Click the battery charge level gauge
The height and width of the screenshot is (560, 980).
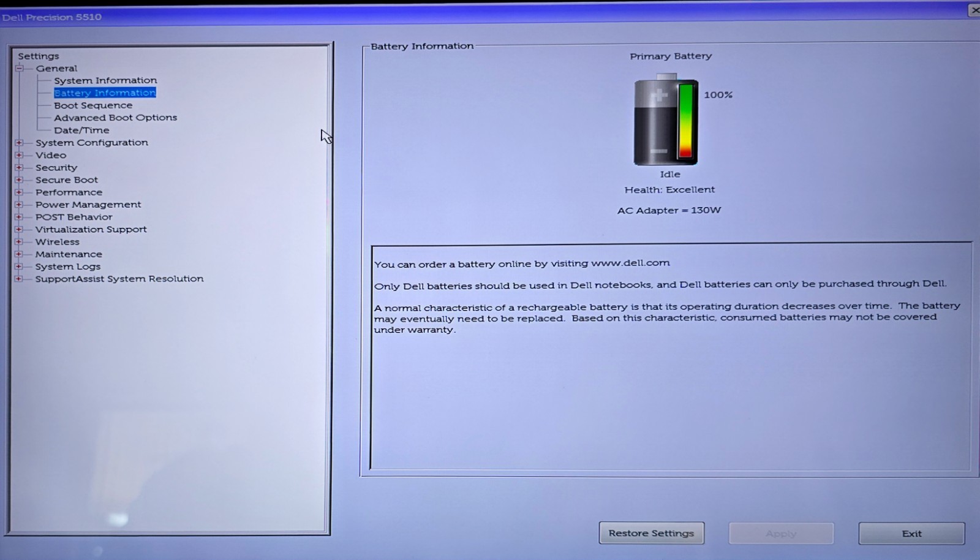pyautogui.click(x=685, y=121)
